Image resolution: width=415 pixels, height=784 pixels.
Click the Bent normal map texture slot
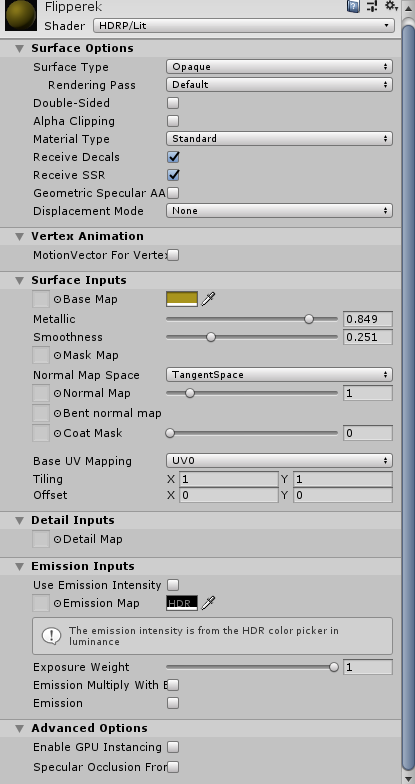(x=41, y=413)
